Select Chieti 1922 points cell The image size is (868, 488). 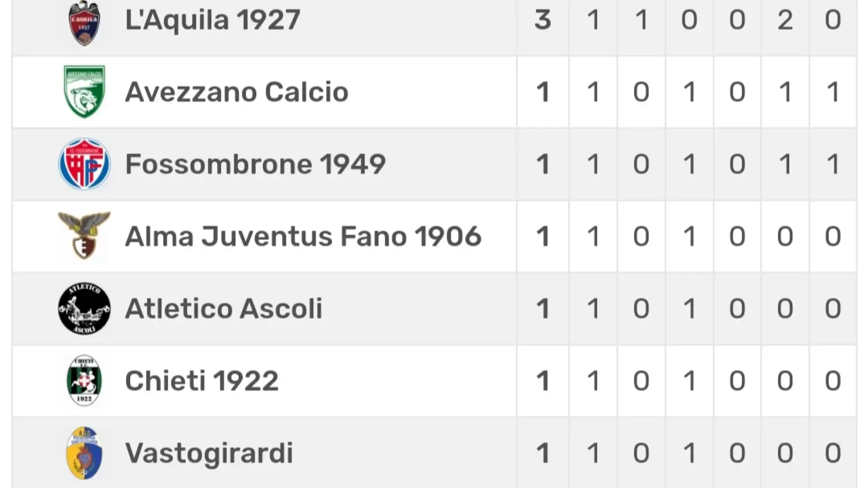point(543,380)
